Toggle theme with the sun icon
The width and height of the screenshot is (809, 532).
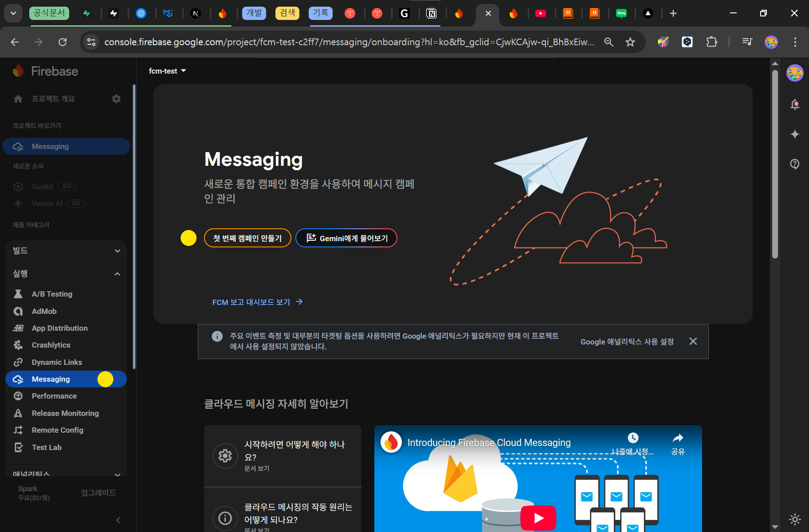coord(795,519)
